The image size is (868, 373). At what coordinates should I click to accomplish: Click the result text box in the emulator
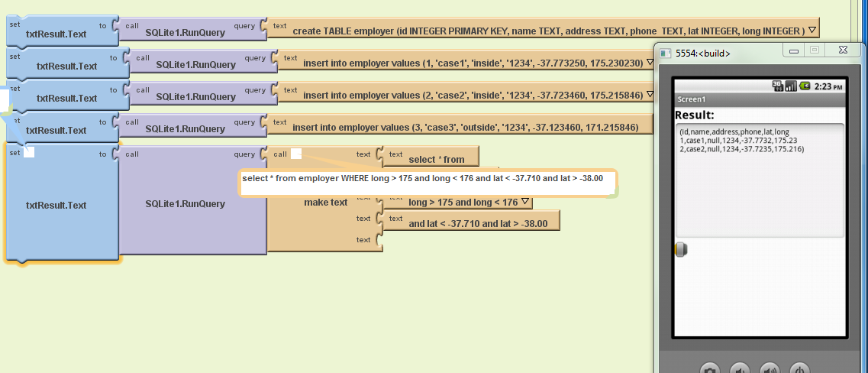pyautogui.click(x=760, y=180)
